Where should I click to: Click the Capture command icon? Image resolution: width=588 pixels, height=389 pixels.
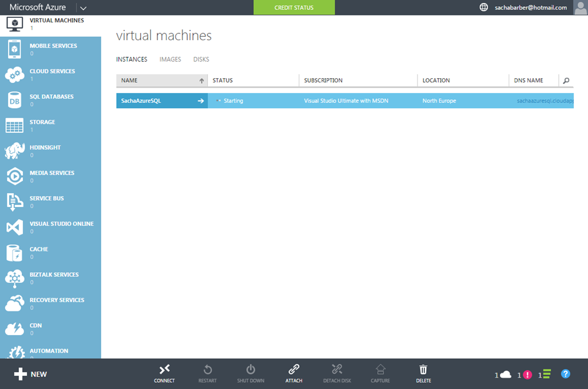(x=380, y=370)
